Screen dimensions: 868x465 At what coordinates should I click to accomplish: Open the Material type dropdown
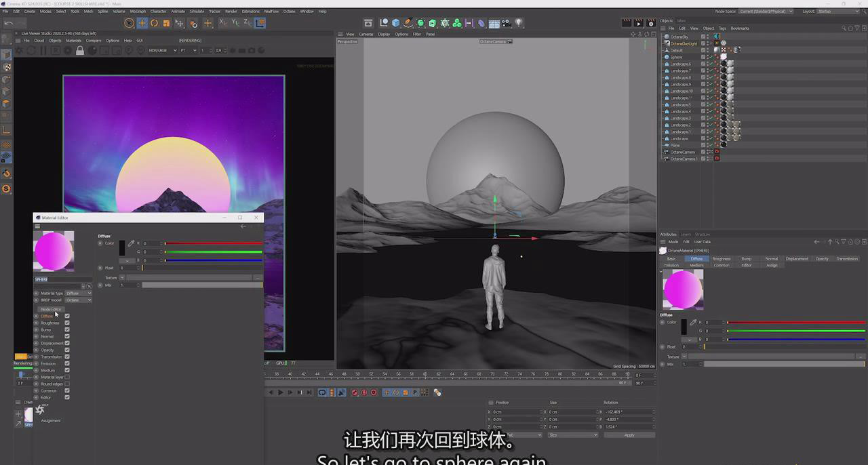pyautogui.click(x=78, y=293)
